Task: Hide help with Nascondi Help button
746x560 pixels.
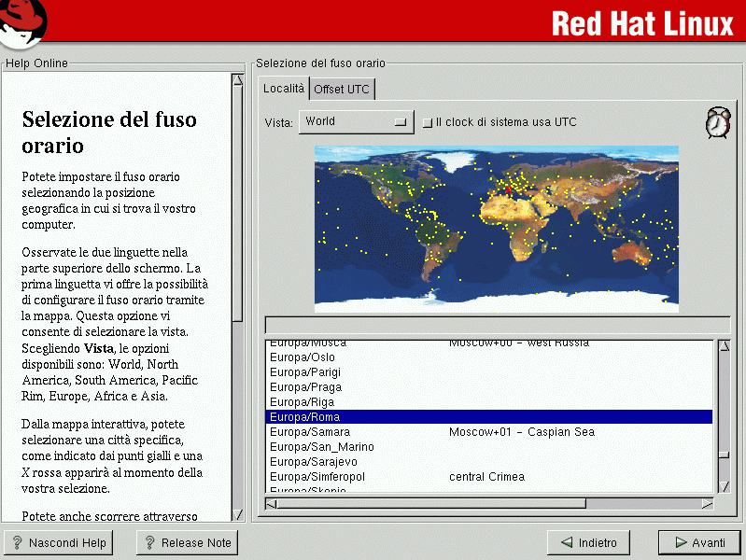Action: tap(58, 542)
